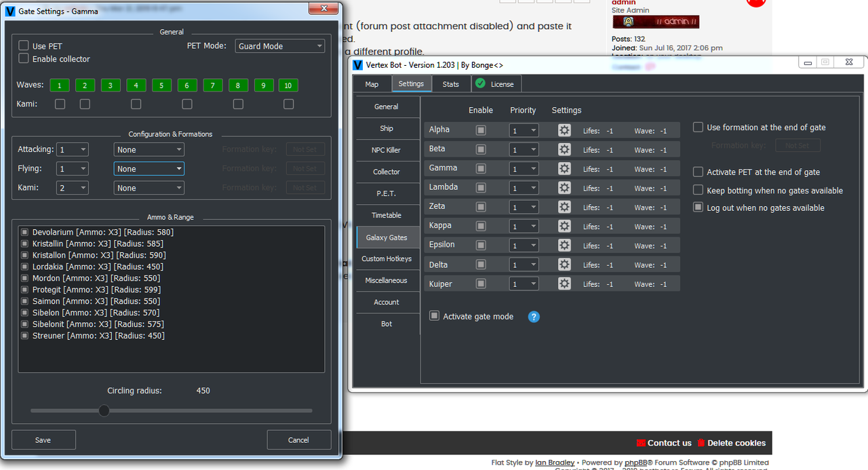Click Contact us link

pos(664,443)
